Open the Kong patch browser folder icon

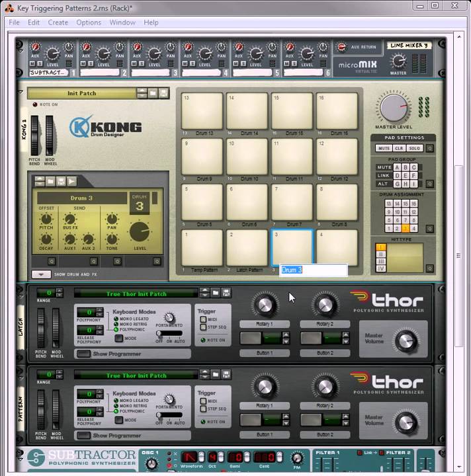tap(153, 93)
